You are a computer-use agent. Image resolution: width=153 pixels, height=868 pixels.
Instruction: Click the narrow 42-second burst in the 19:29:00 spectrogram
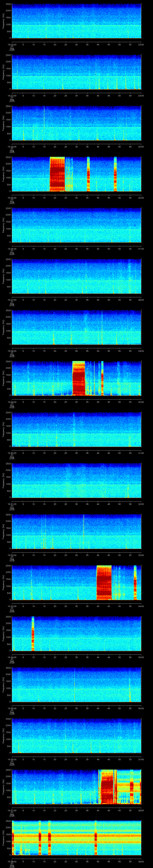point(102,378)
